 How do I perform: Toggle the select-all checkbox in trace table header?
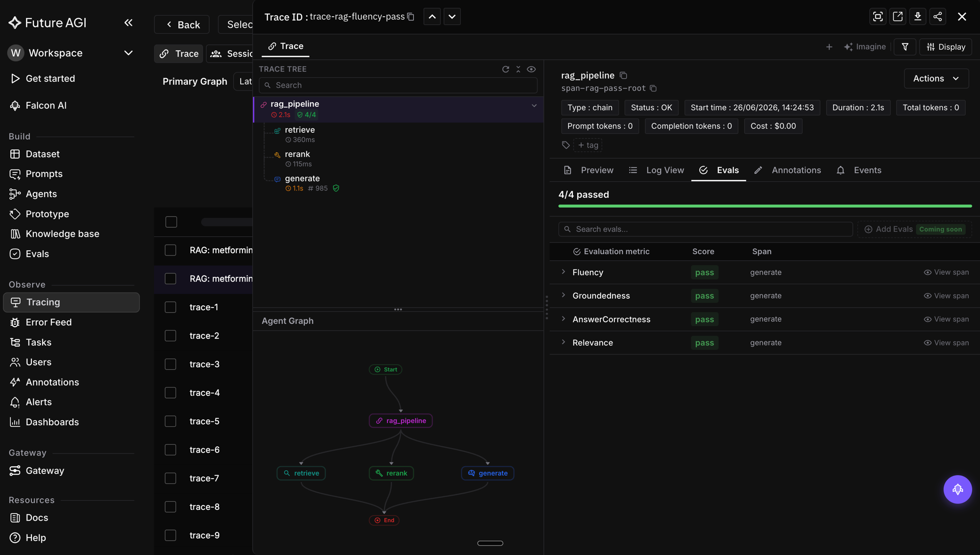click(171, 222)
